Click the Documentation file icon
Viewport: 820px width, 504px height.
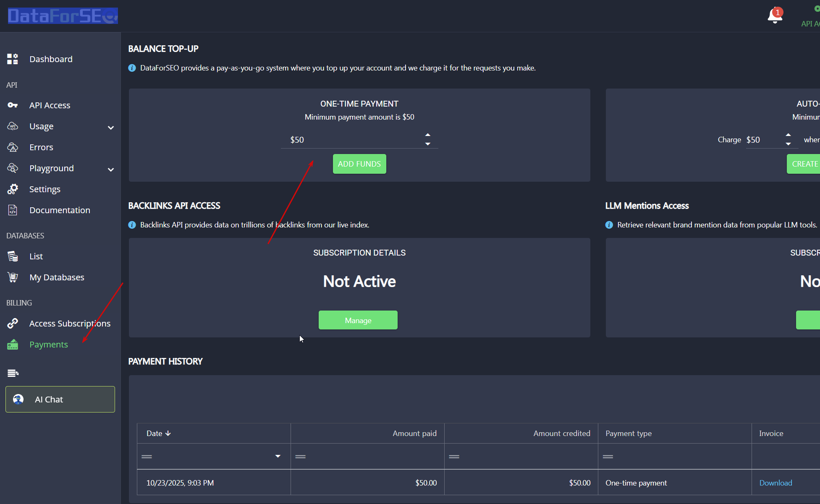tap(13, 210)
